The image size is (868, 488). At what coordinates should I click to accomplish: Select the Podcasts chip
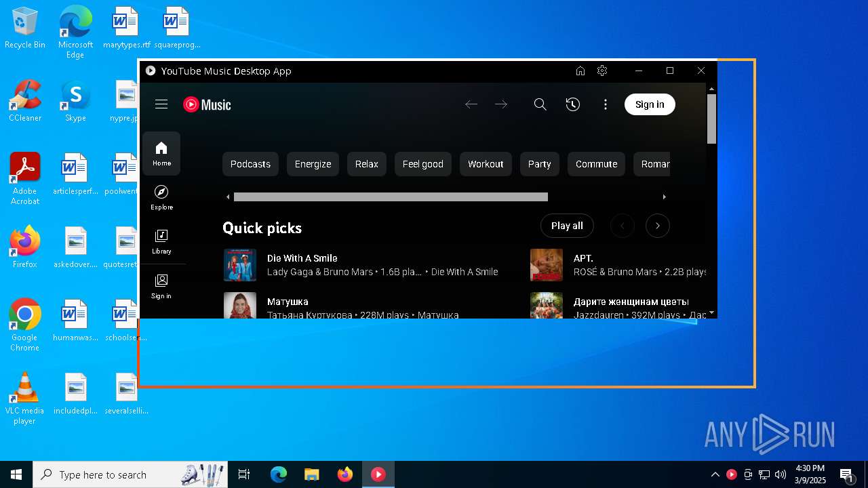tap(250, 164)
